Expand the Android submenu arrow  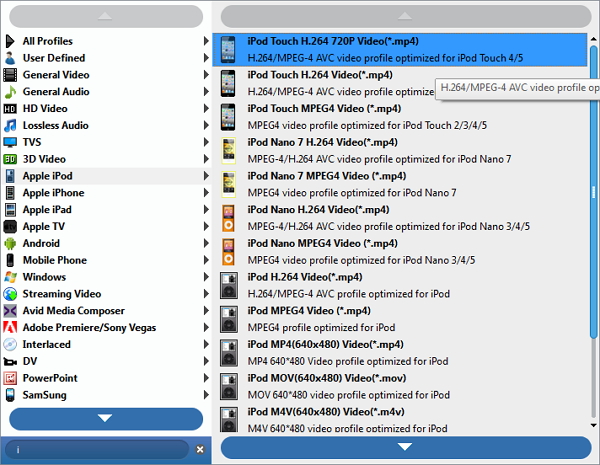click(206, 243)
